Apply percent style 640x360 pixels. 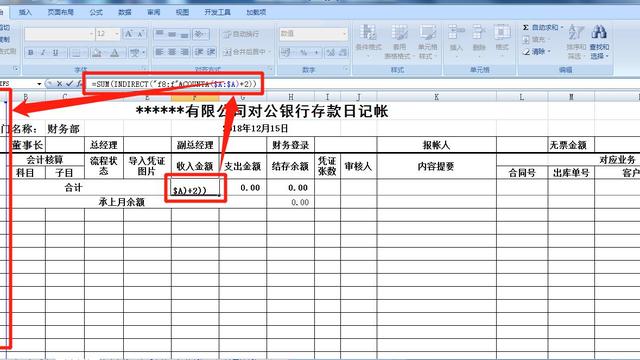click(x=303, y=52)
